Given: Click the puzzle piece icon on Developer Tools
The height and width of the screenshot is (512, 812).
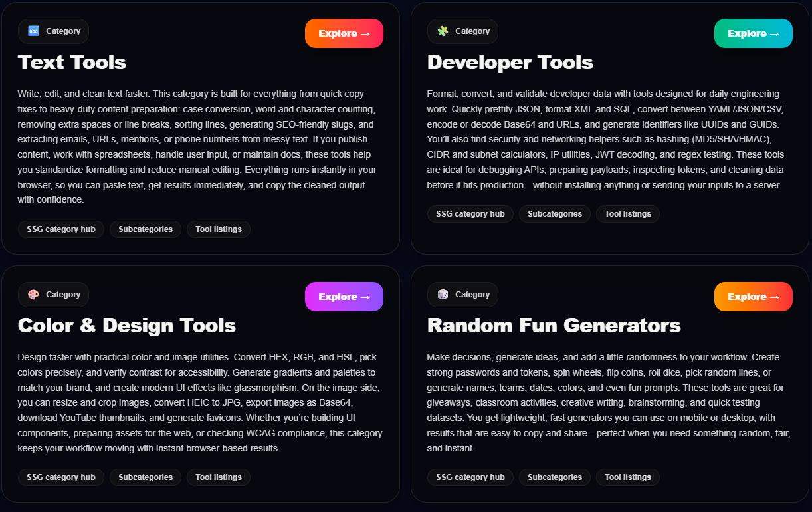Looking at the screenshot, I should [443, 31].
